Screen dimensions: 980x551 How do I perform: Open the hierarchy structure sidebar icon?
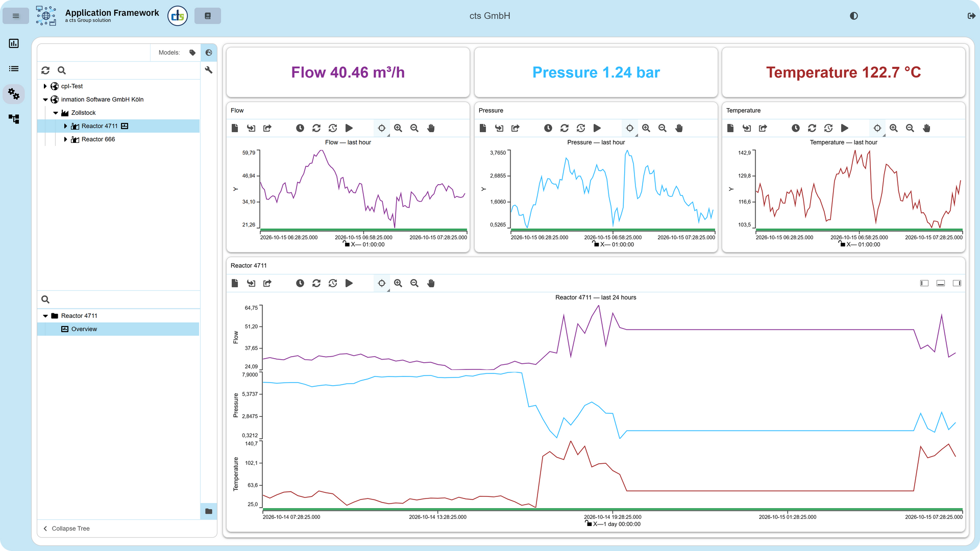point(14,119)
